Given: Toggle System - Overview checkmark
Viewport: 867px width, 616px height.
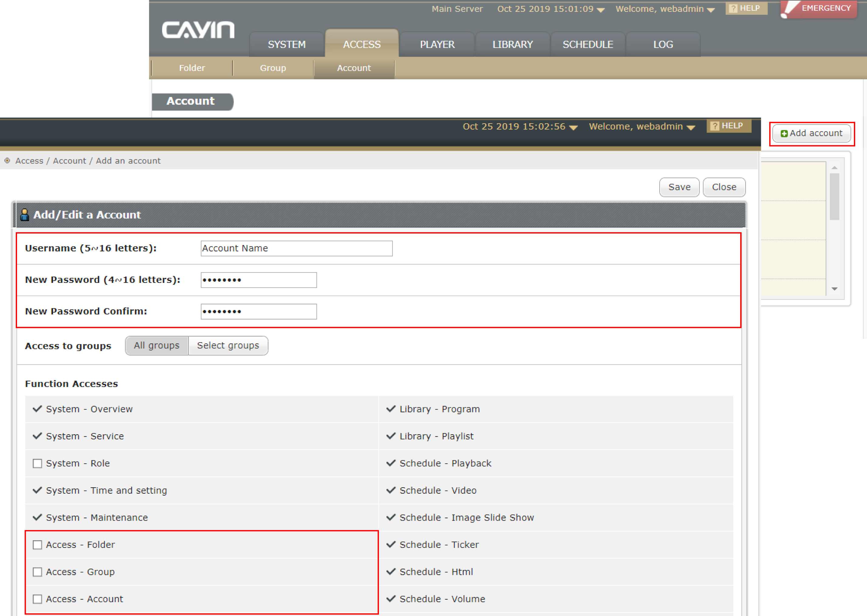Looking at the screenshot, I should 37,409.
